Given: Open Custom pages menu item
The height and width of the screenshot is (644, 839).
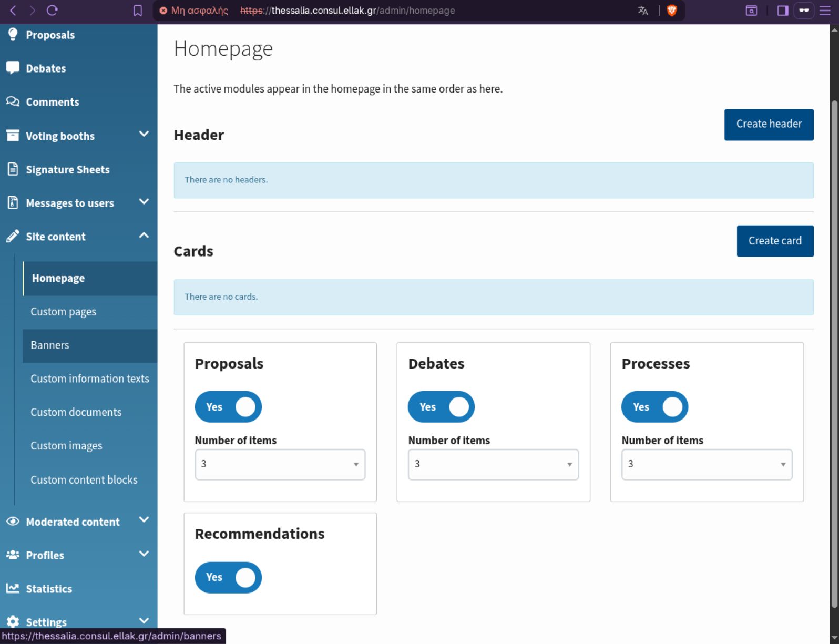Looking at the screenshot, I should (x=90, y=312).
